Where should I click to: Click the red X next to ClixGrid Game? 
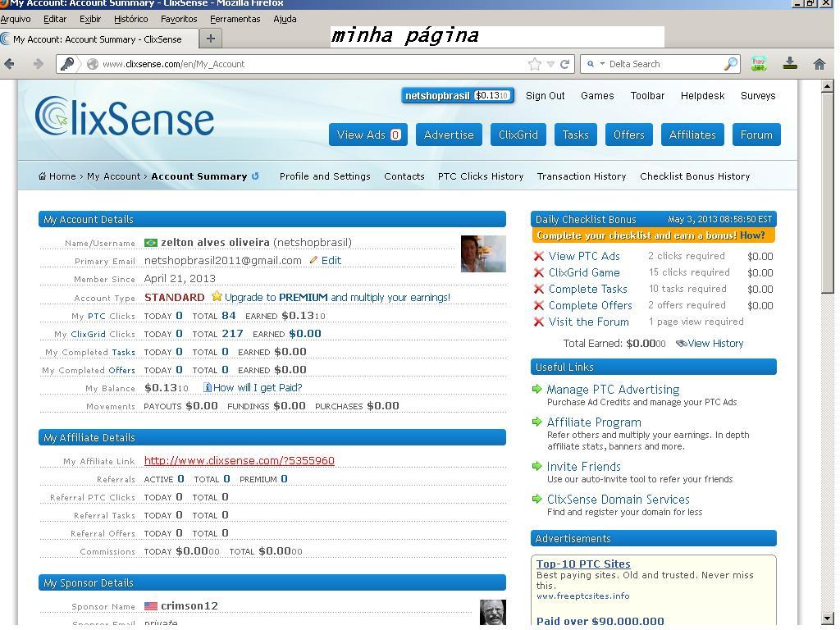click(x=539, y=272)
